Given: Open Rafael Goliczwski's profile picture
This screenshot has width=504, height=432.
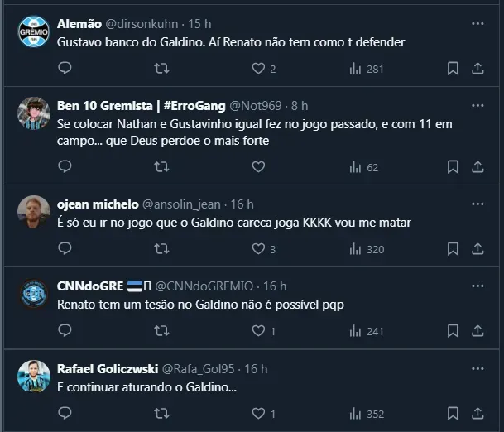Looking at the screenshot, I should (33, 377).
